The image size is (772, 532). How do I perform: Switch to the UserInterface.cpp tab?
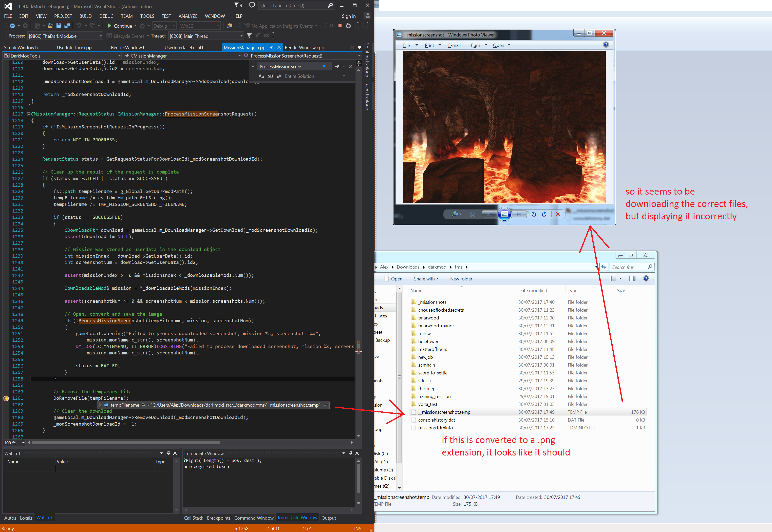click(74, 47)
